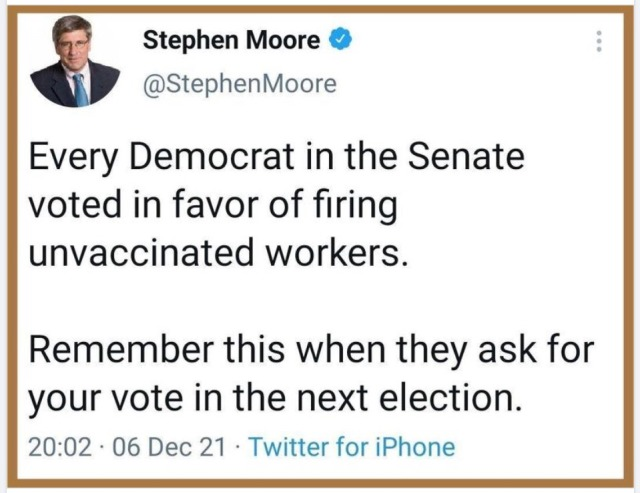Open Stephen Moore's profile photo
640x493 pixels.
click(75, 60)
